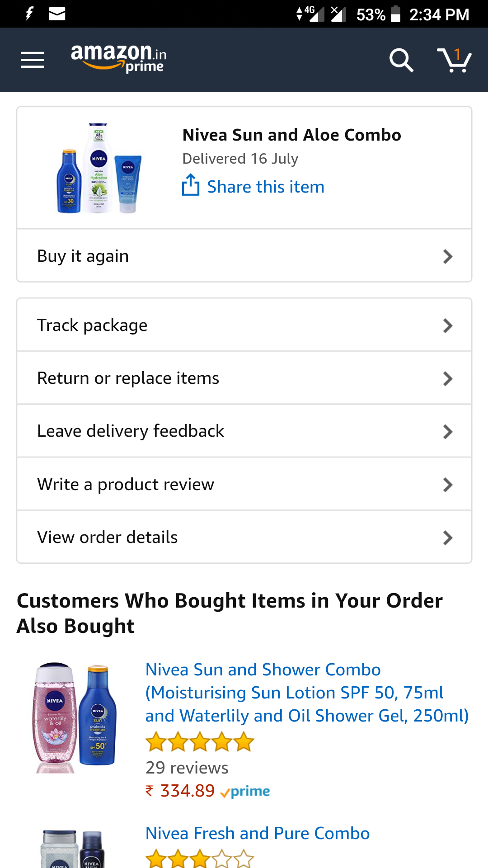
Task: Click the five-star rating for Sun and Shower Combo
Action: pyautogui.click(x=200, y=742)
